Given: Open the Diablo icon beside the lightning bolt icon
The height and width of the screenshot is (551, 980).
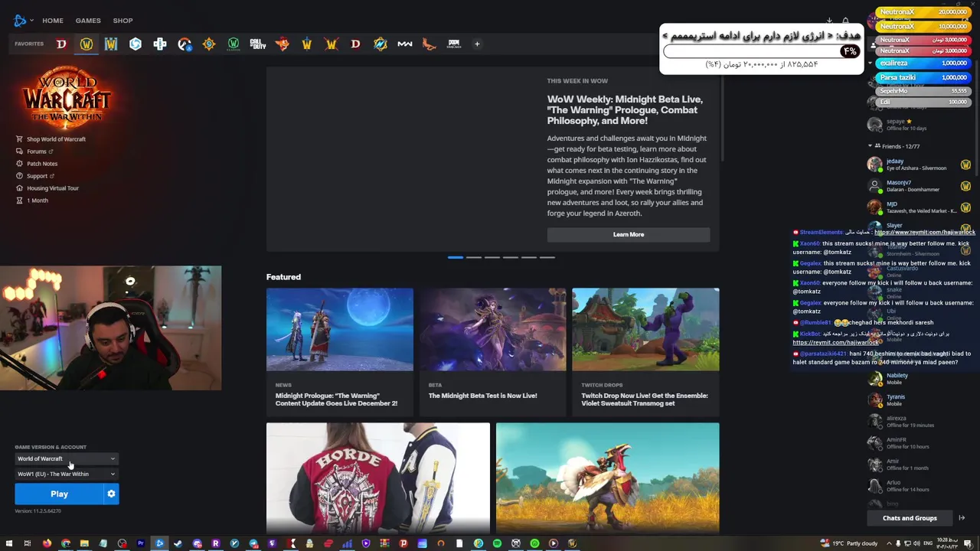Looking at the screenshot, I should click(x=355, y=44).
